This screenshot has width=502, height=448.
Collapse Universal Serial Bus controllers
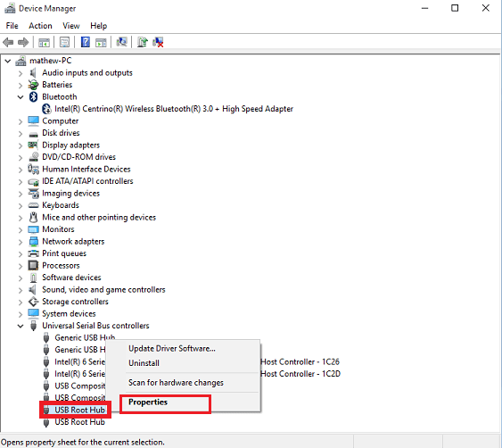[21, 326]
